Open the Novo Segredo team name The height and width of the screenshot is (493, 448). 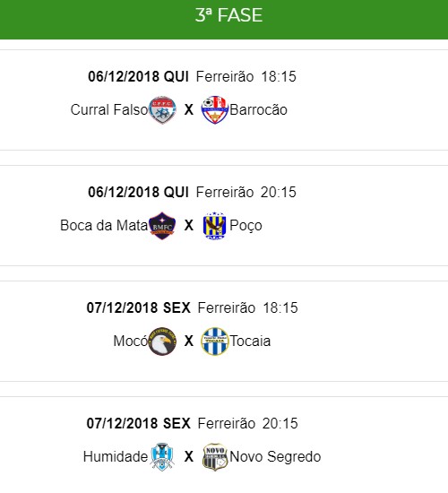[x=275, y=457]
